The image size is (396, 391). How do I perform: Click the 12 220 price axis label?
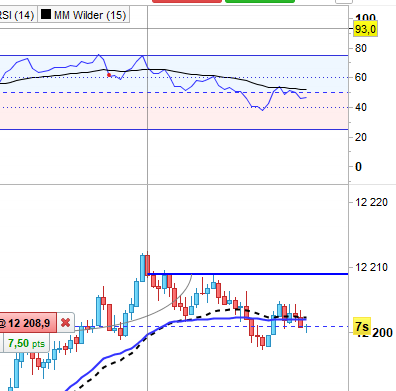[372, 202]
